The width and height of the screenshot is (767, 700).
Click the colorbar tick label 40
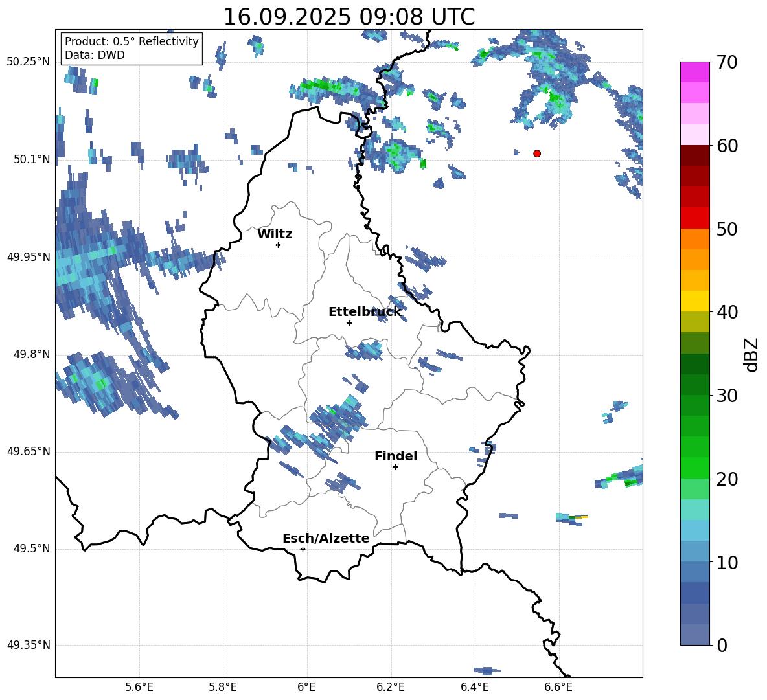pyautogui.click(x=727, y=312)
